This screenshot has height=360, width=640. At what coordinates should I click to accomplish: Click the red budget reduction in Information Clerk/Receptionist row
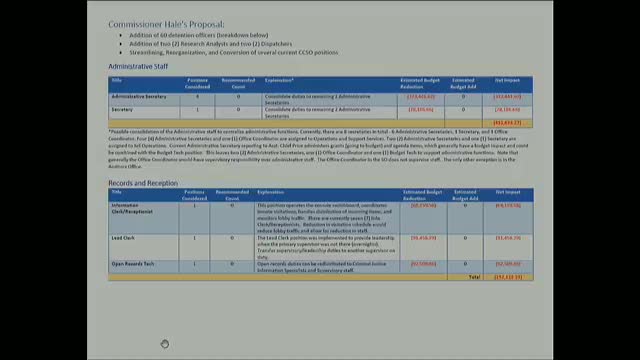coord(424,206)
